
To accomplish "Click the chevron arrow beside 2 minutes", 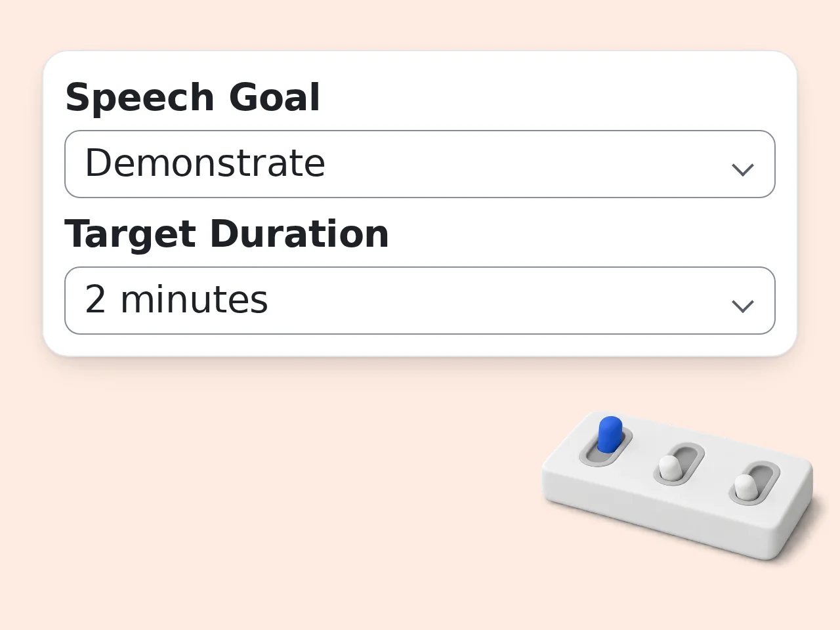I will [742, 306].
